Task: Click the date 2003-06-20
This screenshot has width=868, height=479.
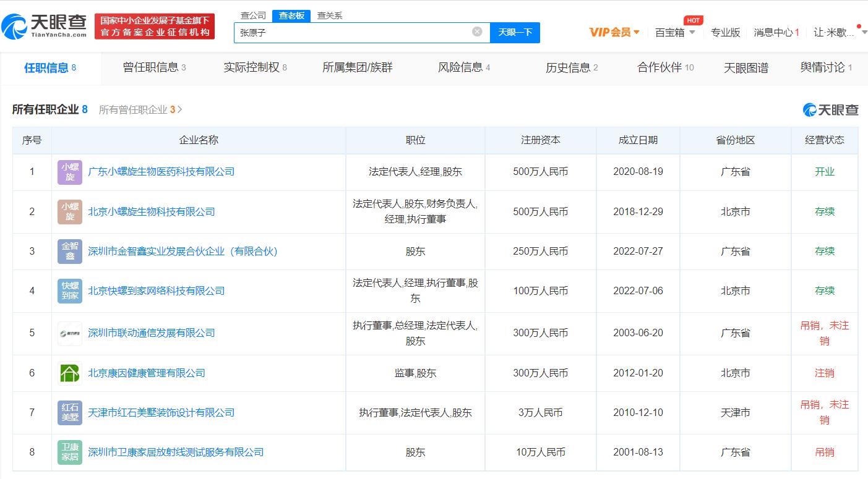Action: tap(638, 333)
